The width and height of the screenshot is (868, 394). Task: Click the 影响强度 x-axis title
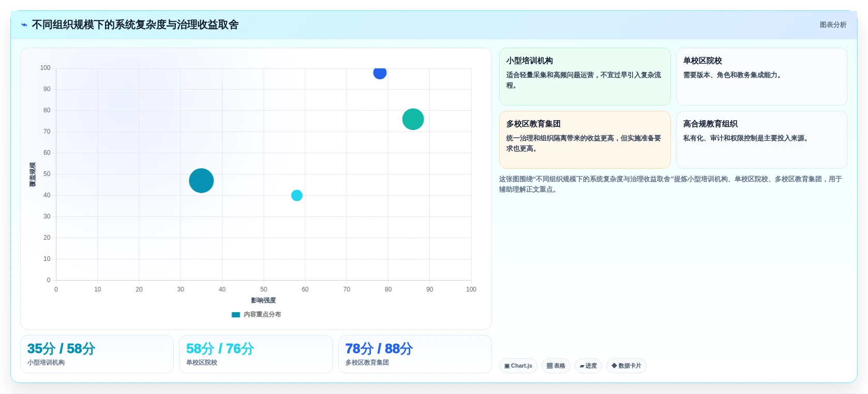[x=263, y=300]
